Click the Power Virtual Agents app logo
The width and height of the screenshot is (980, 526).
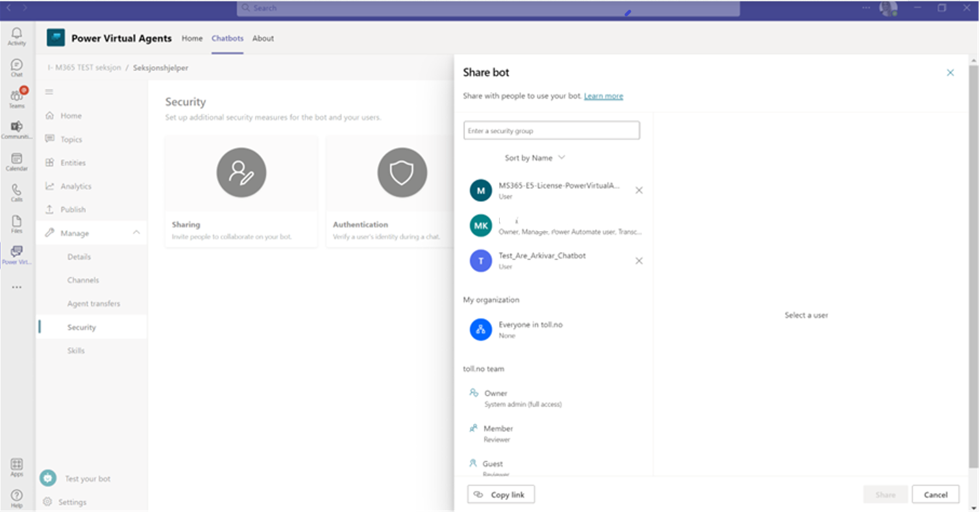coord(56,38)
